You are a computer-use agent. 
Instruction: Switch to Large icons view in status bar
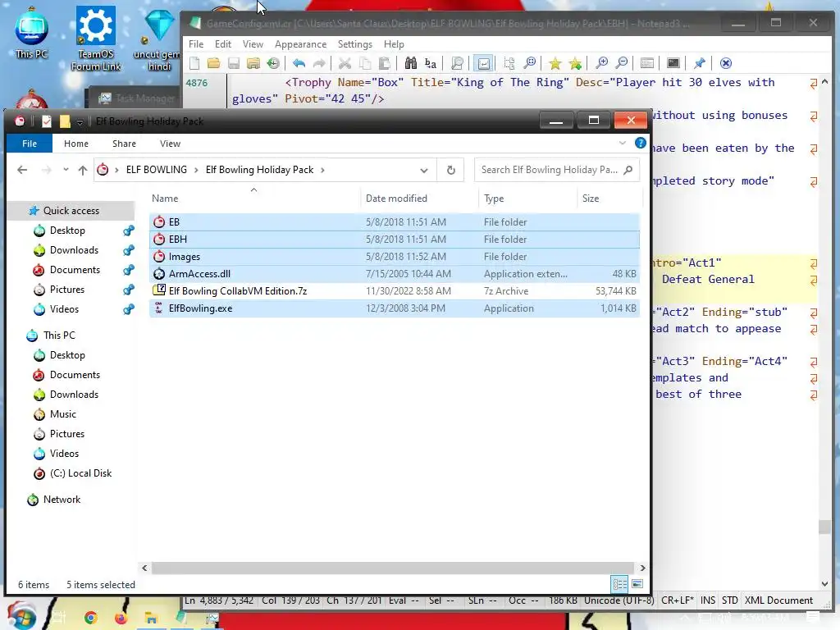coord(637,584)
